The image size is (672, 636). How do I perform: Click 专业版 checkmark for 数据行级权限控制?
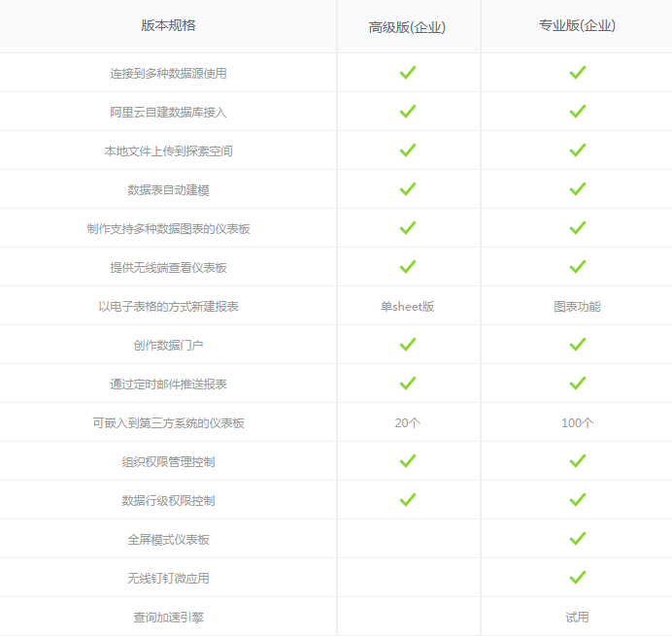(577, 499)
